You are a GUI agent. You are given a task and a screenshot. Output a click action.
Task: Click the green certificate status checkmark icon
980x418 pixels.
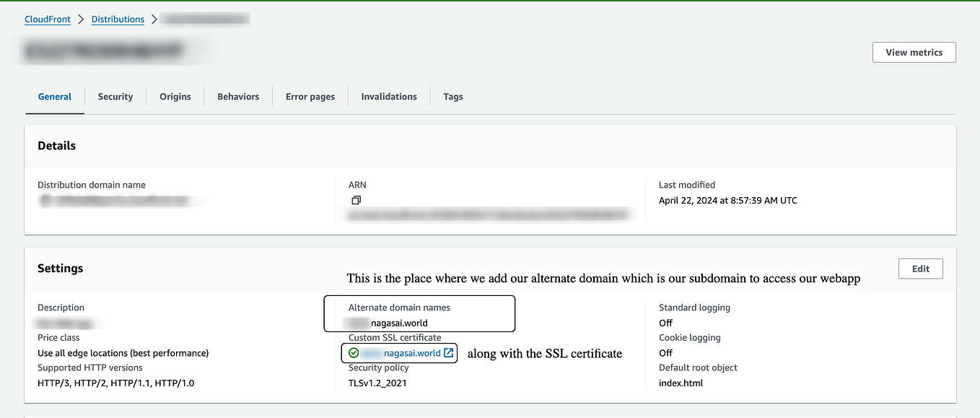click(354, 353)
